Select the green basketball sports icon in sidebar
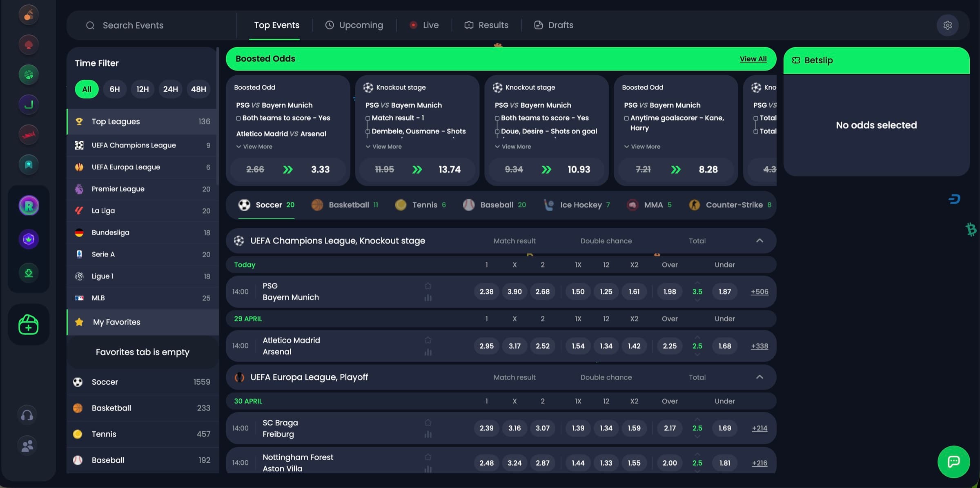The width and height of the screenshot is (980, 488). click(29, 75)
